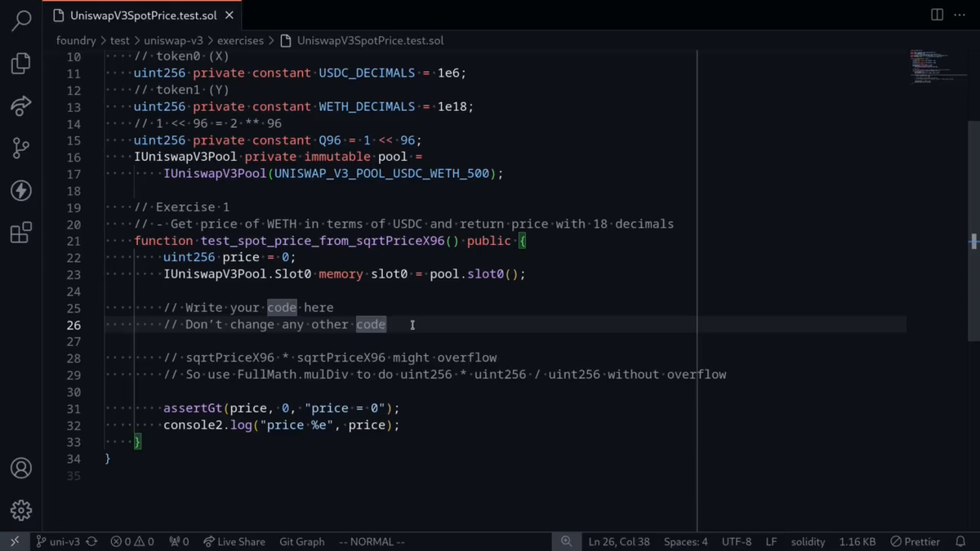
Task: Open the lightning bolt extension view
Action: click(x=21, y=191)
